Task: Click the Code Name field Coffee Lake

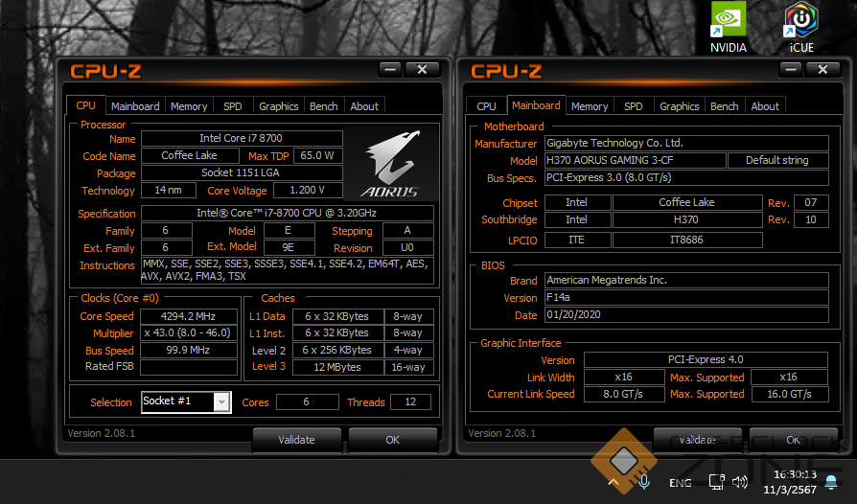Action: pos(190,155)
